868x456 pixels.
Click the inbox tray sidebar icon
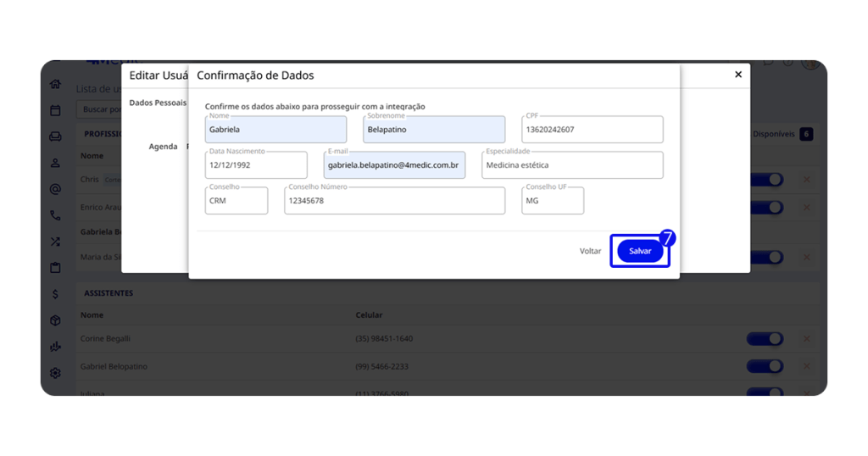tap(55, 136)
